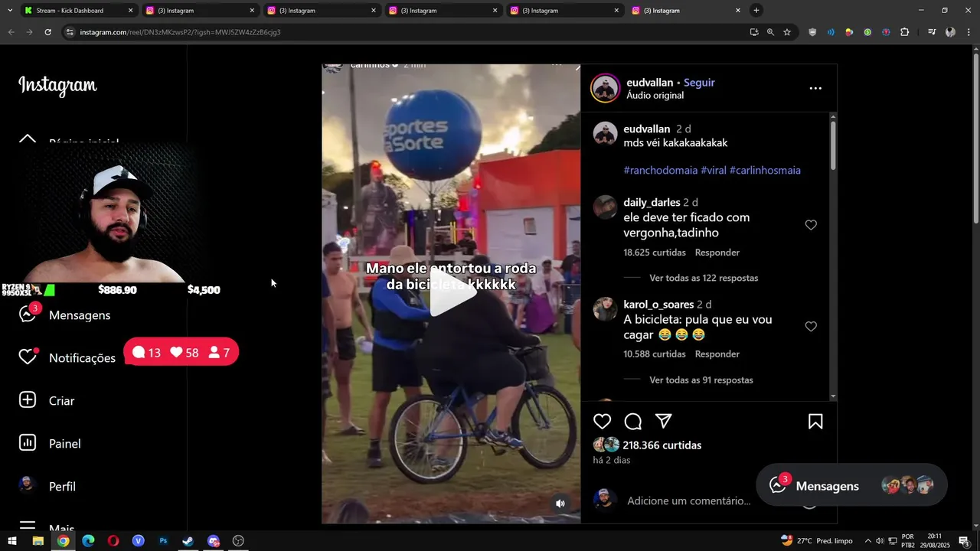
Task: Open Painel in the sidebar
Action: point(50,443)
